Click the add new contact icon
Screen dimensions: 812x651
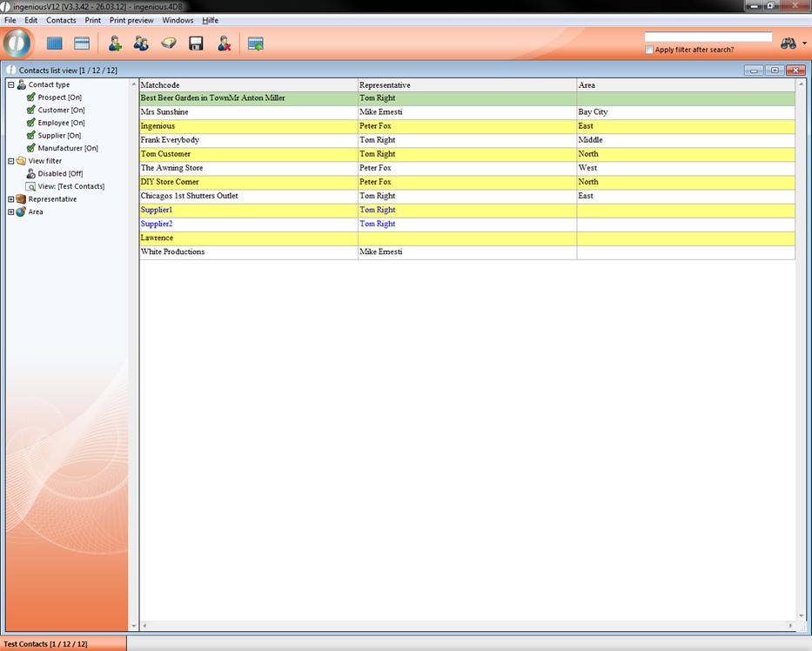pos(115,44)
